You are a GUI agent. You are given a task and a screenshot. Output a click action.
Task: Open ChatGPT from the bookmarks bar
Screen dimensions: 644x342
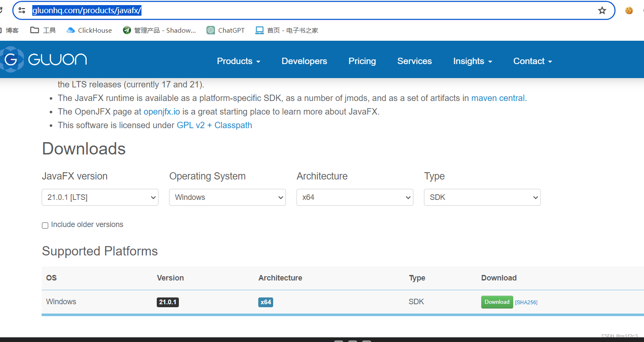(226, 30)
